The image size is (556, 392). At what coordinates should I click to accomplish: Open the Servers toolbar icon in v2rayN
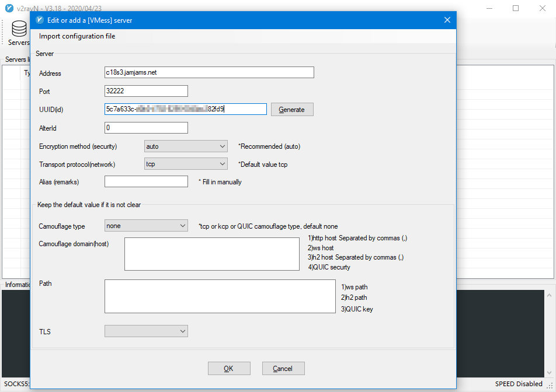click(x=19, y=33)
